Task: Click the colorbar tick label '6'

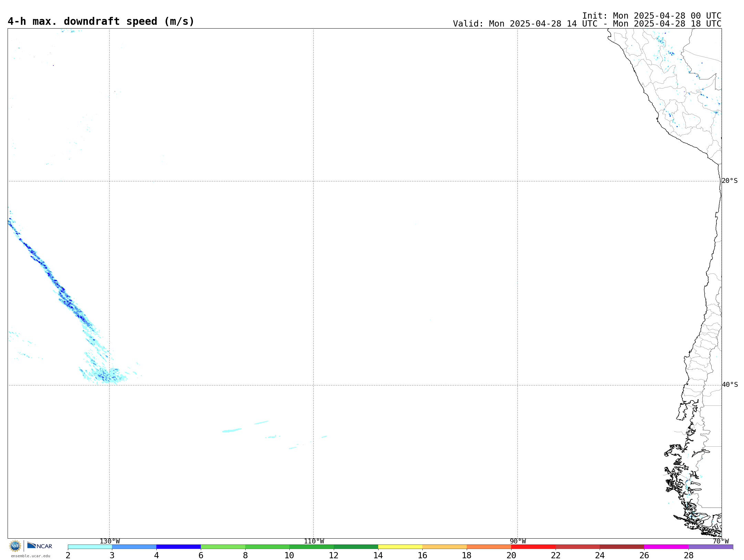Action: pos(201,556)
